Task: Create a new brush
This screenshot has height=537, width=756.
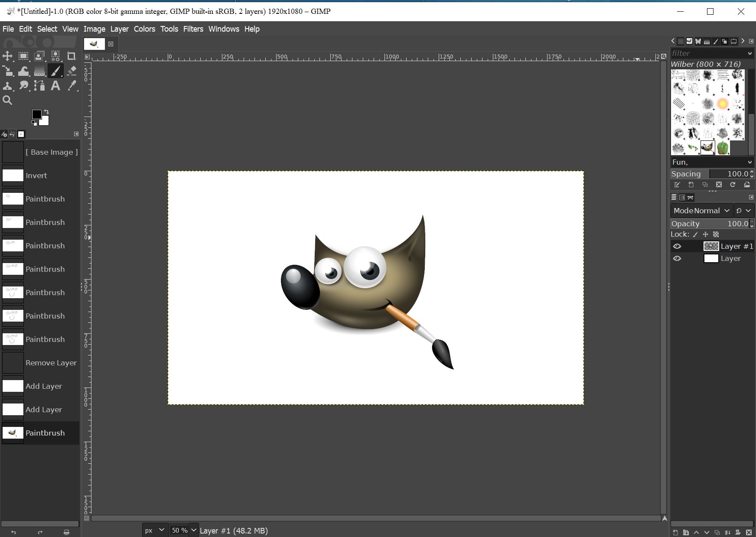Action: 691,185
